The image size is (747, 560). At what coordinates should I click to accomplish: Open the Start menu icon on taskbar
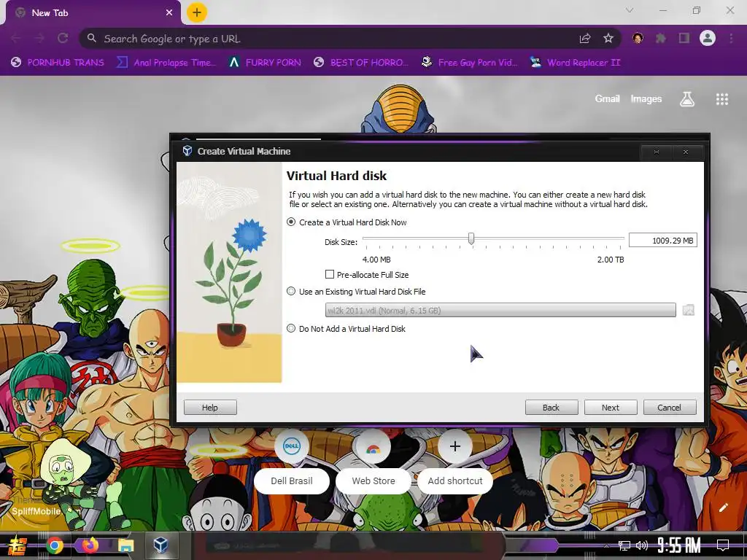point(17,545)
